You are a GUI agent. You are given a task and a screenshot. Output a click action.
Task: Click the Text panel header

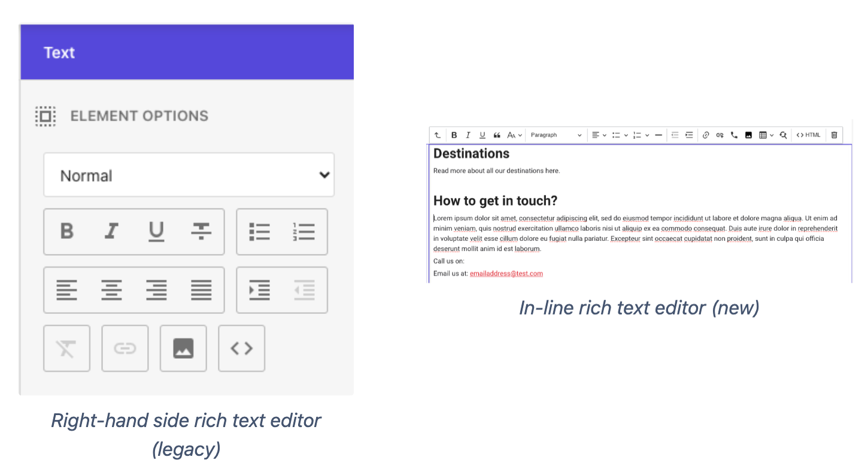pyautogui.click(x=187, y=52)
